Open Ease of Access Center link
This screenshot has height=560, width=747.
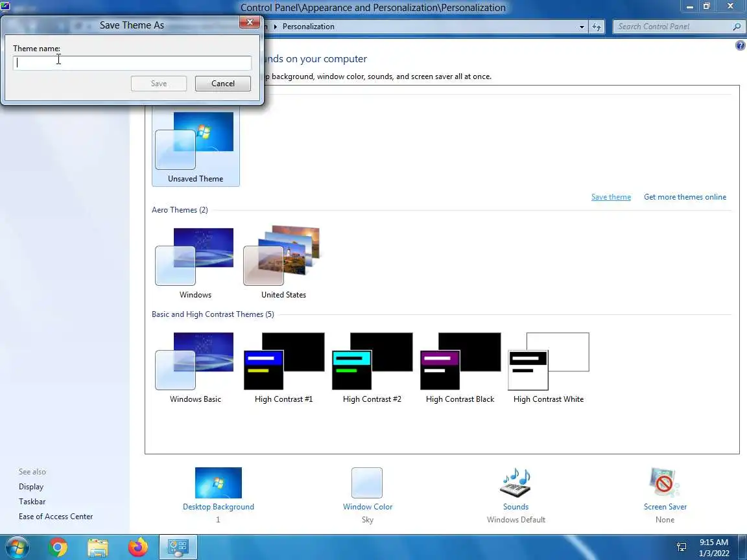point(56,516)
